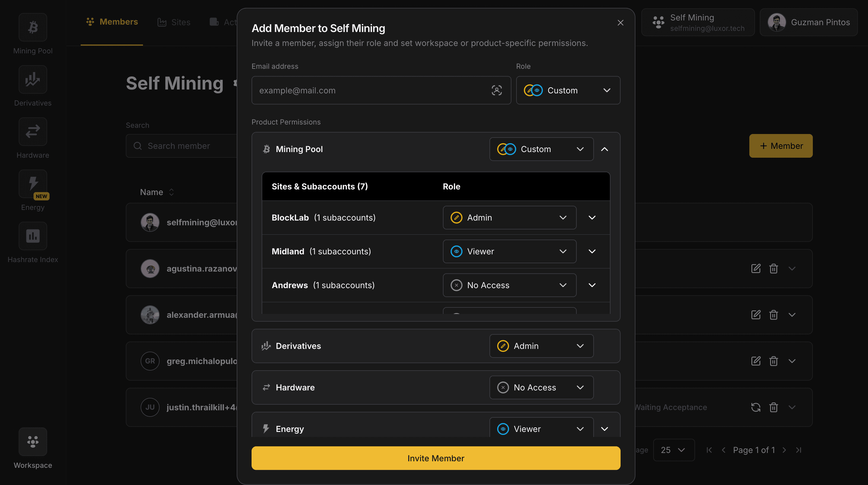Select the Members tab
Screen dimensions: 868x485
[x=111, y=22]
